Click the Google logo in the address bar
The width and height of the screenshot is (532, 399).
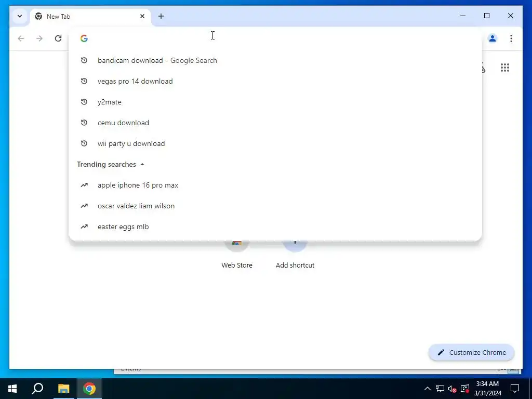(x=84, y=38)
